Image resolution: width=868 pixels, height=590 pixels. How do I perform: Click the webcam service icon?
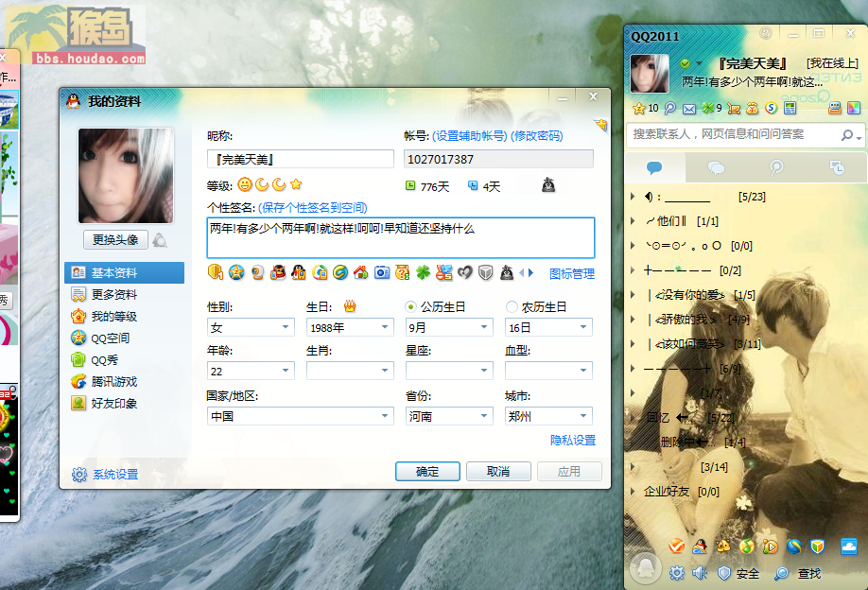point(257,272)
